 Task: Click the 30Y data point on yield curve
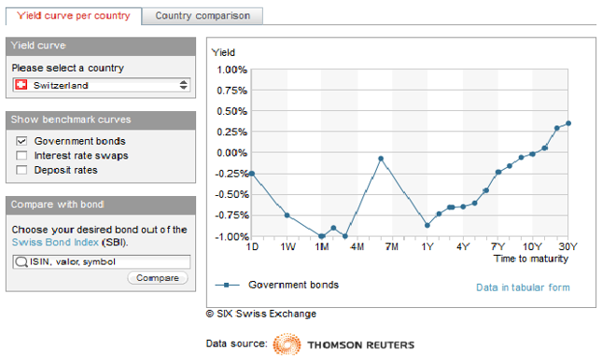pos(568,123)
